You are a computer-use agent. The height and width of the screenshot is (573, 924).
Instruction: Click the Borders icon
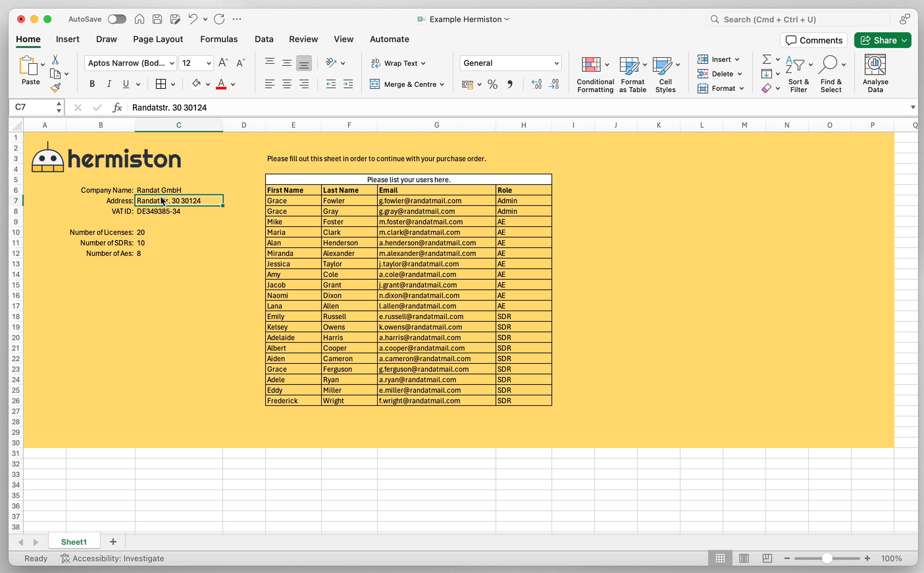(x=161, y=84)
